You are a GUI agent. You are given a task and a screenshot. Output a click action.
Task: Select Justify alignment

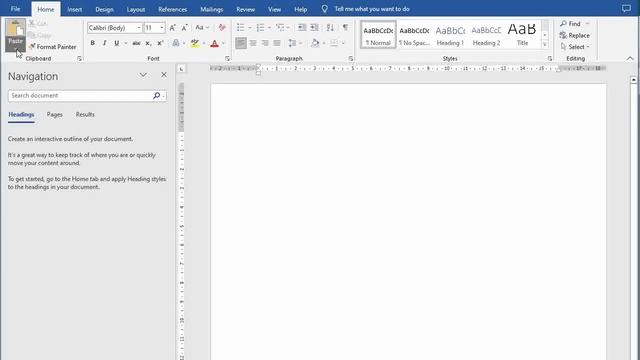click(x=277, y=43)
